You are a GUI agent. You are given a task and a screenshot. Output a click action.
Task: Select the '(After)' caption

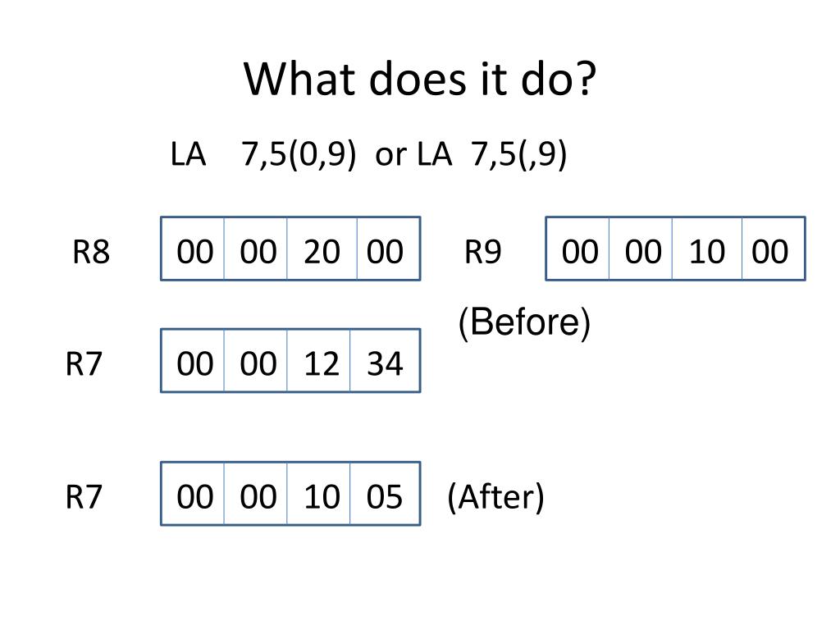pos(495,497)
